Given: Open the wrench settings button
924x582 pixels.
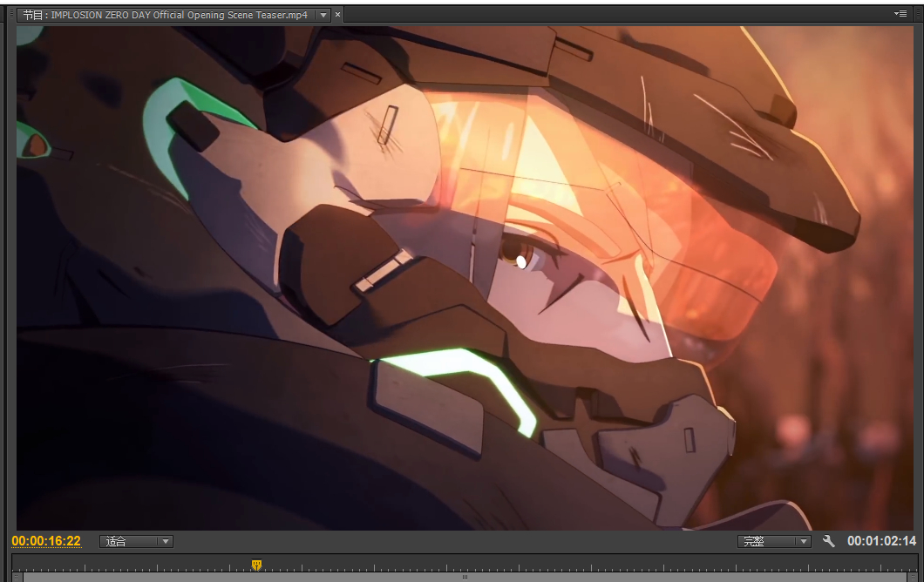Looking at the screenshot, I should 828,541.
